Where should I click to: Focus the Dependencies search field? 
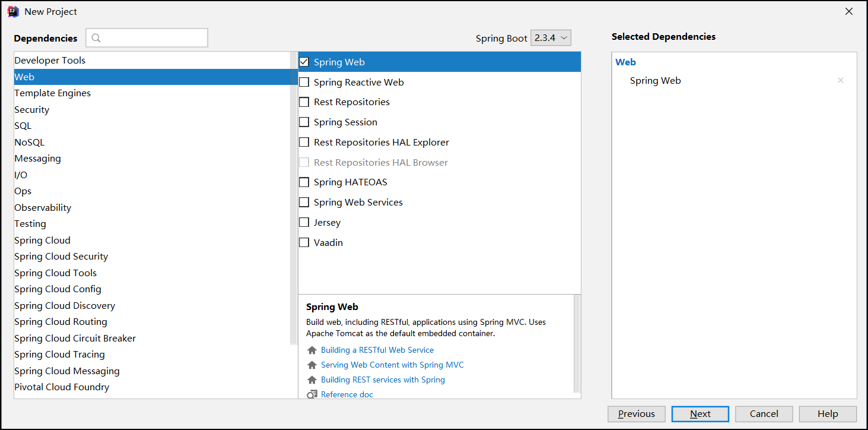(x=147, y=38)
